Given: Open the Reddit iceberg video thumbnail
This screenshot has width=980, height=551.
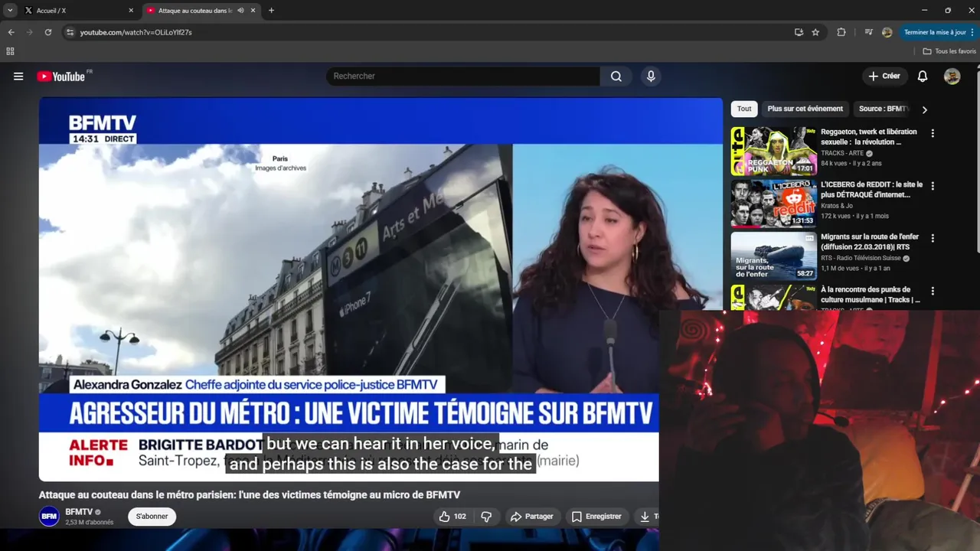Looking at the screenshot, I should point(773,204).
